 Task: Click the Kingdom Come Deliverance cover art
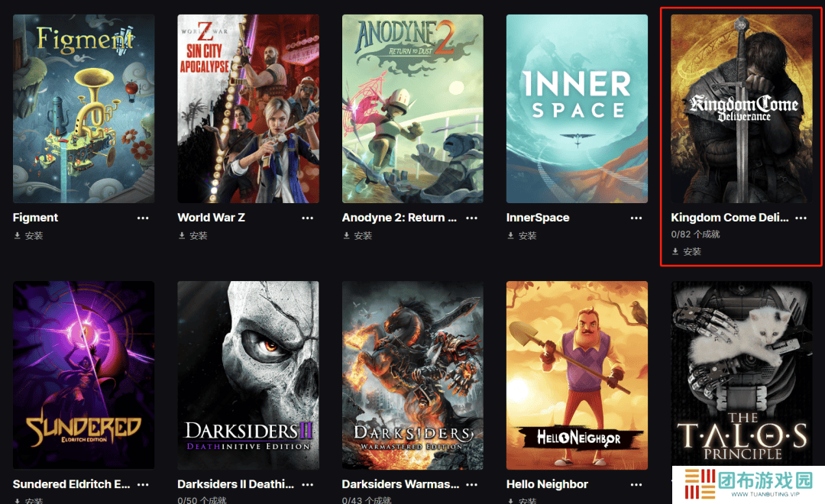coord(742,108)
